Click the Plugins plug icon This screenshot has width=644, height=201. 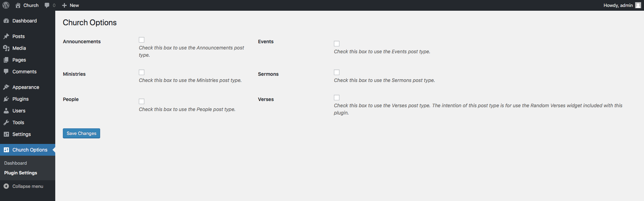(x=6, y=99)
